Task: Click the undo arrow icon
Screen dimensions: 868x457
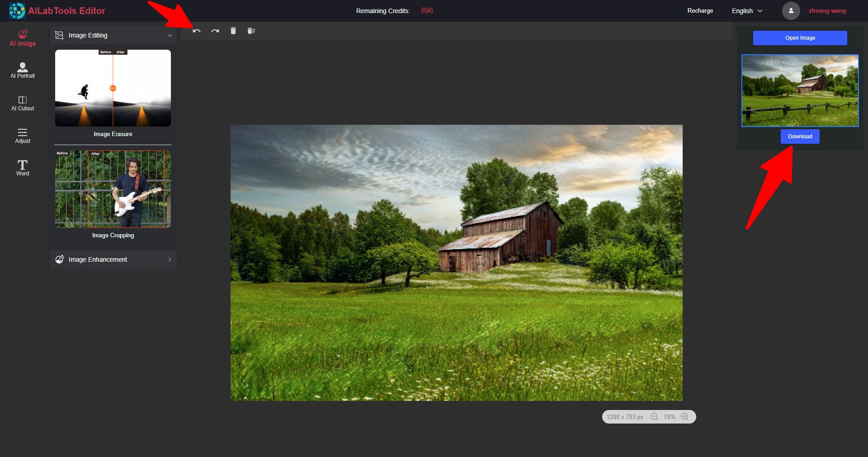Action: point(197,31)
